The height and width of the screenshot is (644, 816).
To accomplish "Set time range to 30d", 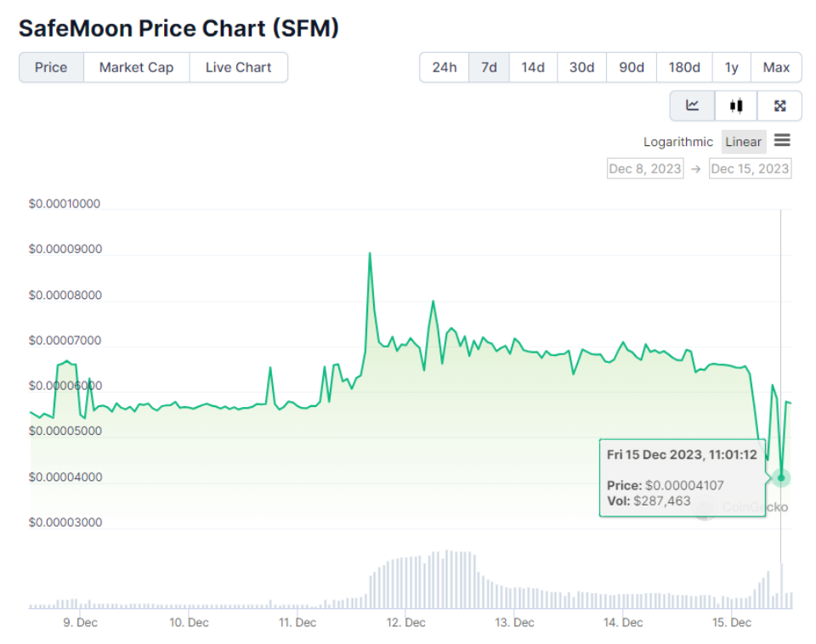I will tap(581, 68).
